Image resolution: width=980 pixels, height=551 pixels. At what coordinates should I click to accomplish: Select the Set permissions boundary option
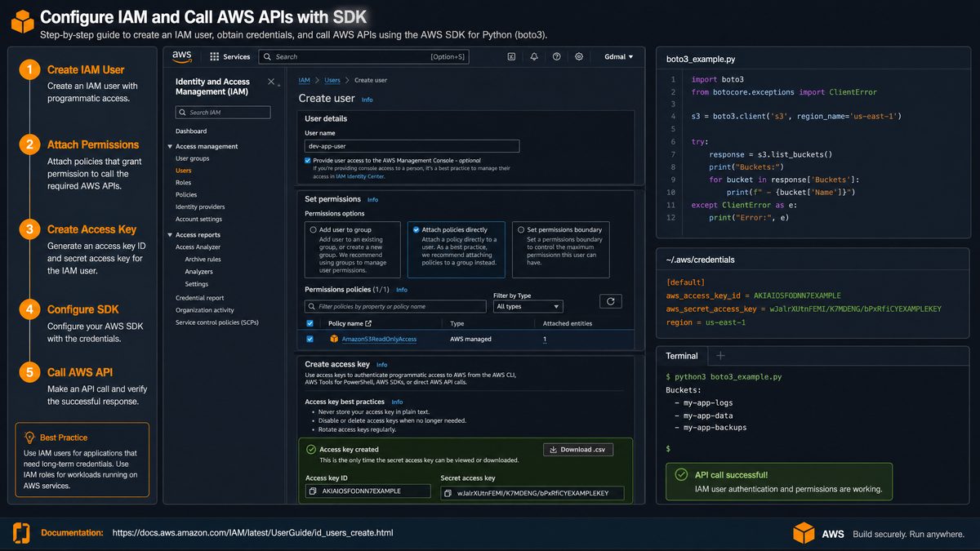click(x=522, y=230)
